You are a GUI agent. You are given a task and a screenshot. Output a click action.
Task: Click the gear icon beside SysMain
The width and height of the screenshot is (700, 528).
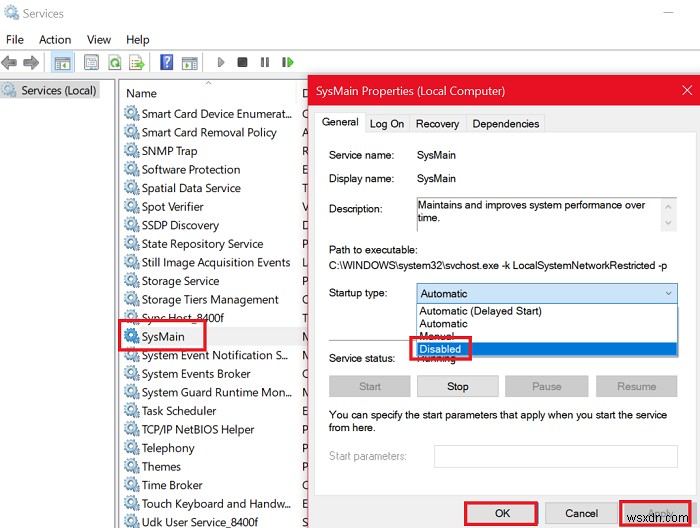tap(132, 336)
